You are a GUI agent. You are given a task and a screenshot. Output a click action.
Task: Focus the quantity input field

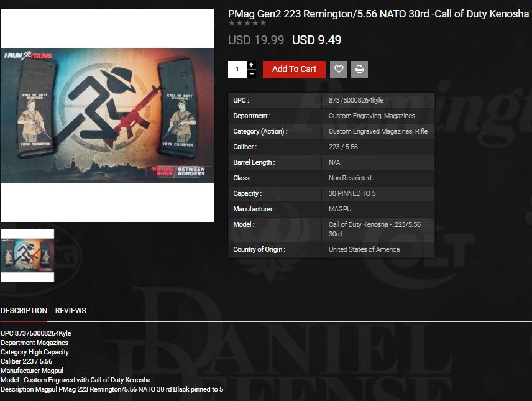[237, 69]
